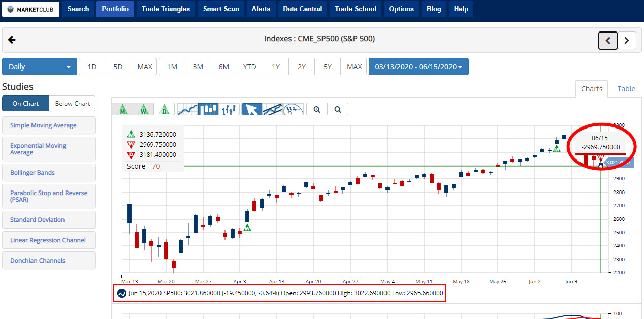Open Trade Triangles in the top navigation
The image size is (644, 319).
tap(166, 9)
